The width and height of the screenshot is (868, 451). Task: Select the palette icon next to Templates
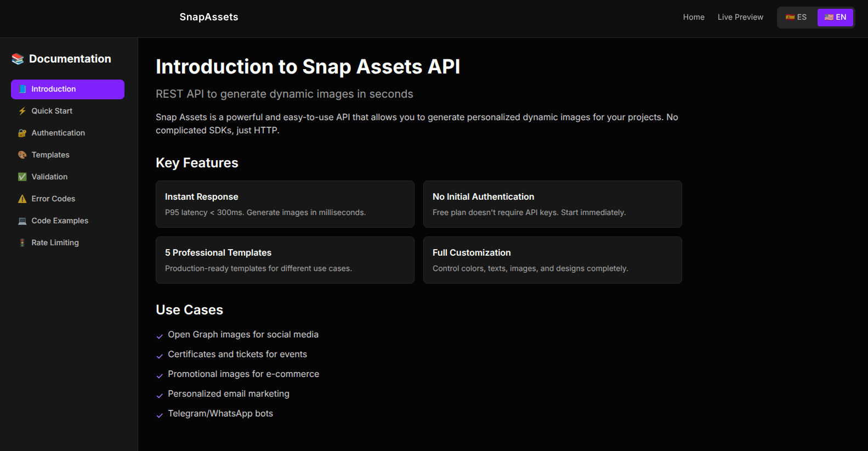pyautogui.click(x=22, y=155)
